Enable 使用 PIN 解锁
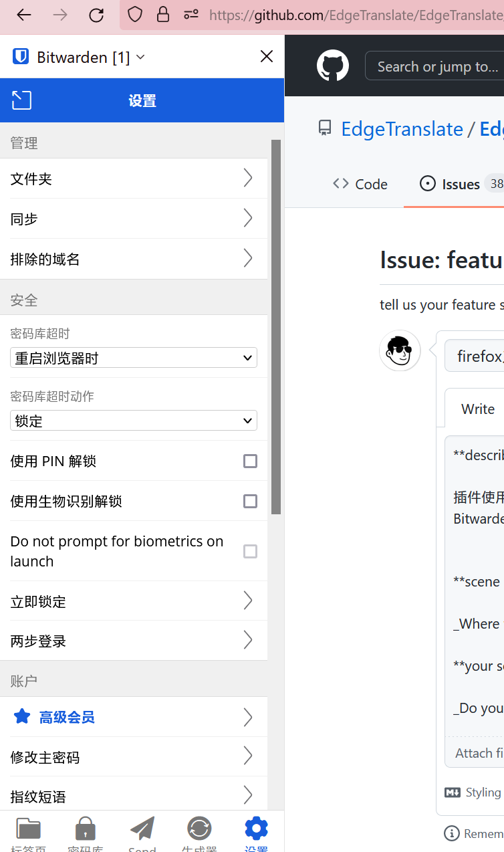The image size is (504, 852). (250, 461)
